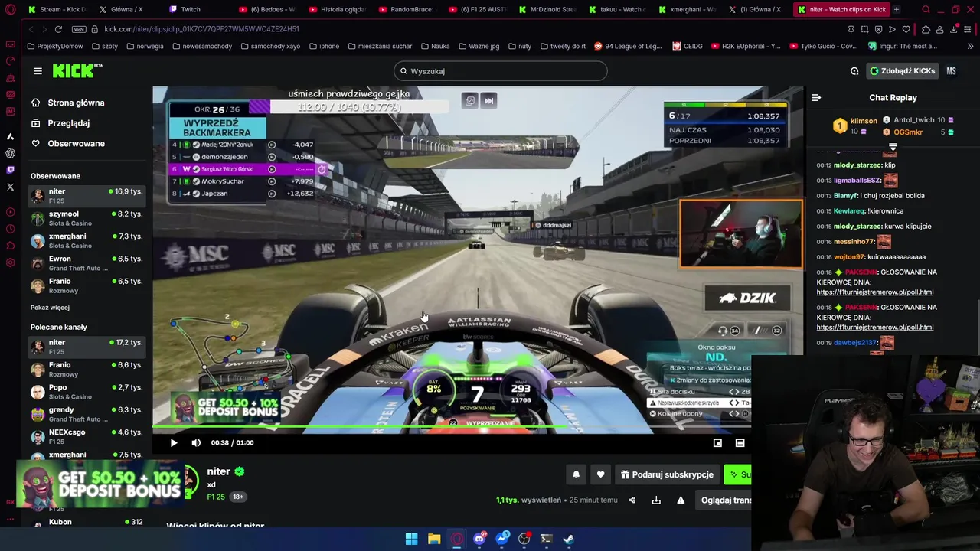Open Nauka bookmarks folder

435,46
